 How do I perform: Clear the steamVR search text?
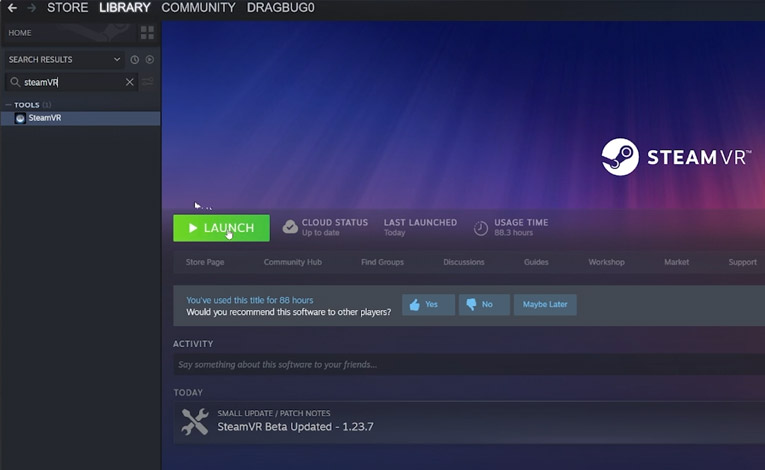129,82
